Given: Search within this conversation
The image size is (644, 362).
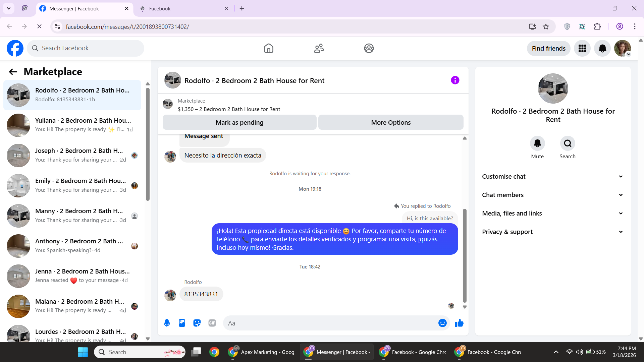Looking at the screenshot, I should point(567,144).
